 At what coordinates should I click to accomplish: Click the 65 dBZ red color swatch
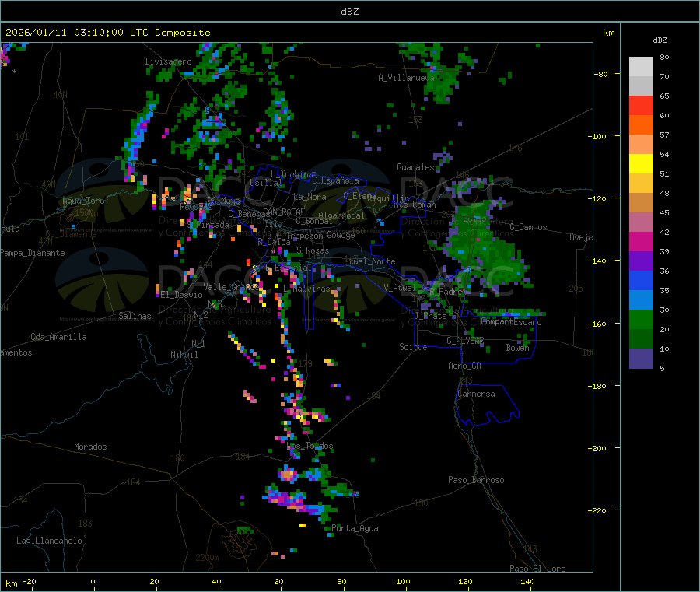tap(641, 105)
